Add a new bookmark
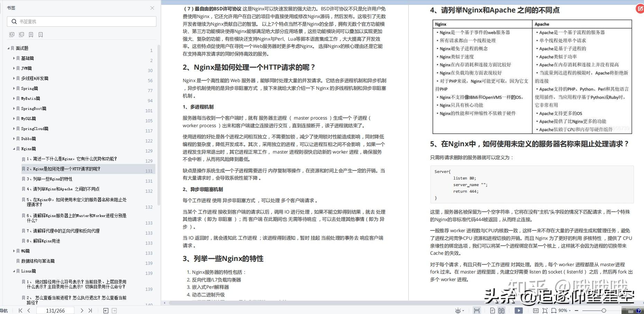This screenshot has width=644, height=314. point(31,34)
